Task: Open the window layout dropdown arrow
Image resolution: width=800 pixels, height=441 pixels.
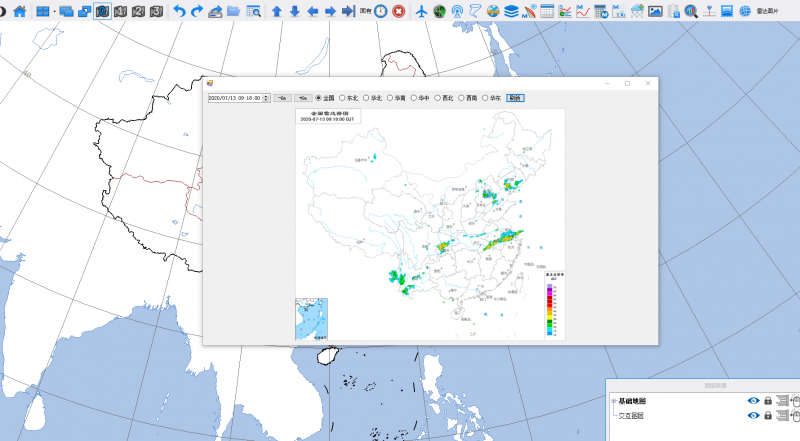Action: point(53,11)
